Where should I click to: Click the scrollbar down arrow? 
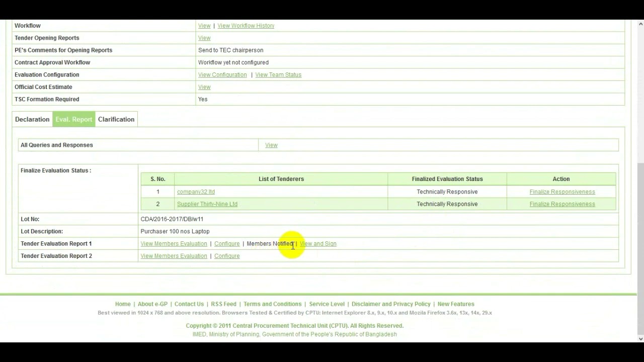click(x=640, y=339)
